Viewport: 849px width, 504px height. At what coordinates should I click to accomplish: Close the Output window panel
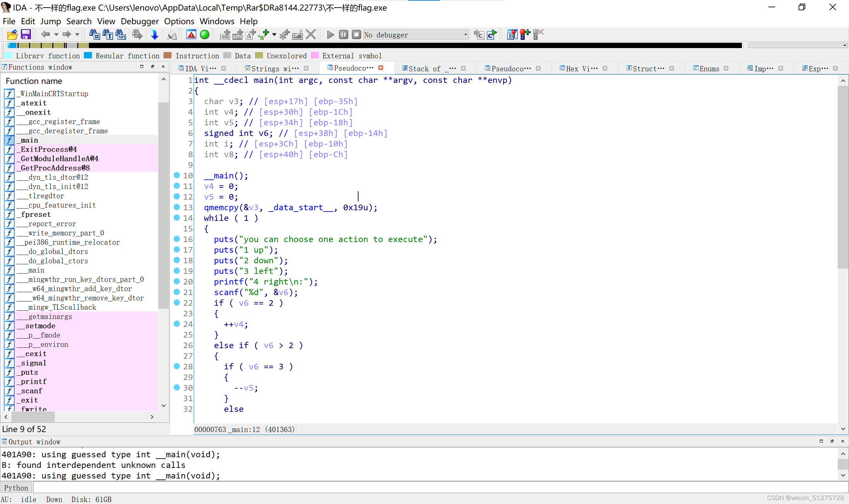click(x=843, y=441)
